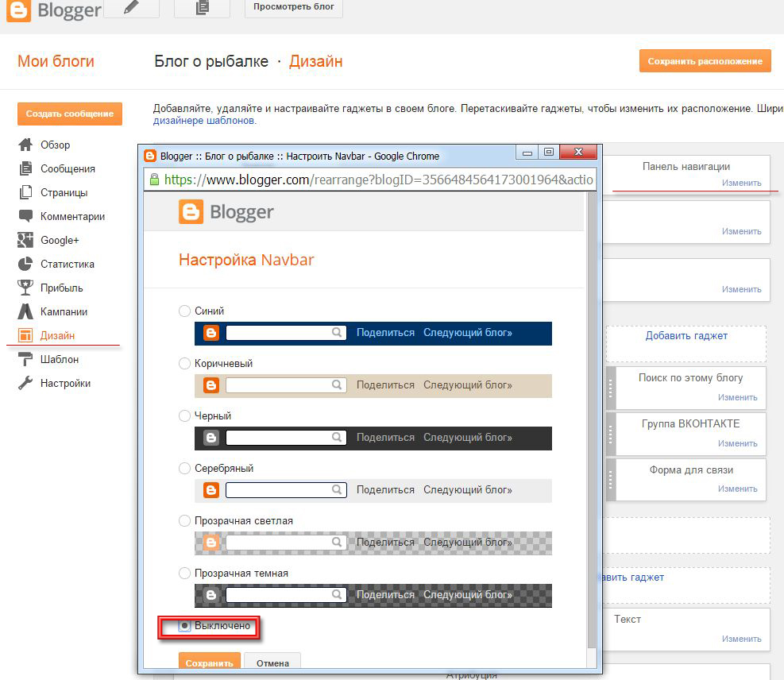This screenshot has width=784, height=680.
Task: Click the pencil icon to create post
Action: 130,8
